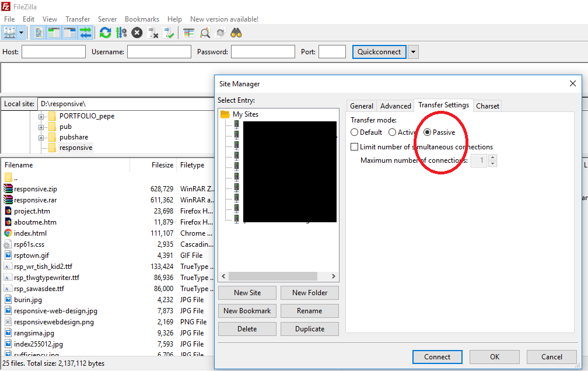
Task: Toggle the process queue icon
Action: 121,33
